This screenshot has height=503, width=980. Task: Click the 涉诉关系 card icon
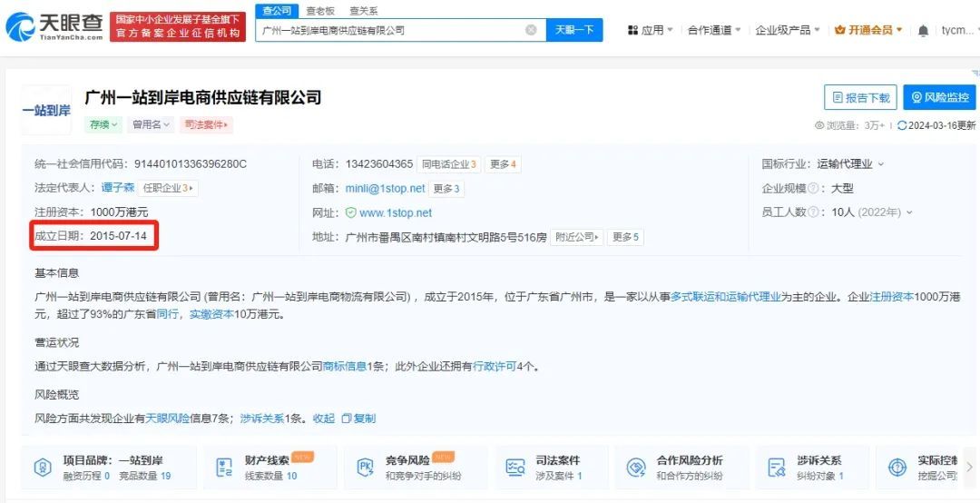click(x=776, y=468)
